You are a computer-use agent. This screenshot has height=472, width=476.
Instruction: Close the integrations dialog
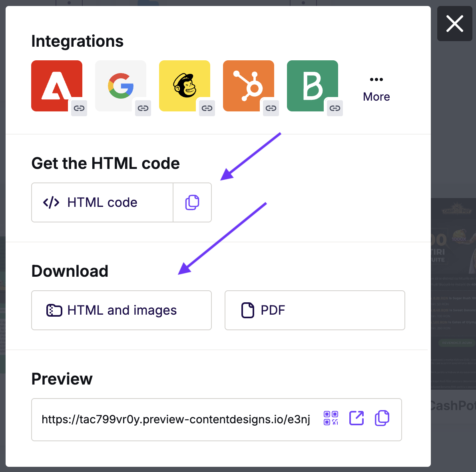point(454,24)
